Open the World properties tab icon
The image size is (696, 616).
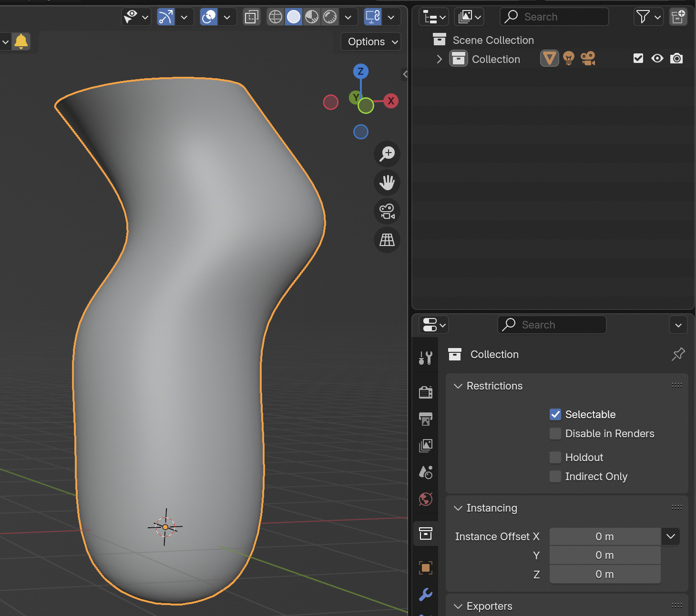coord(426,499)
